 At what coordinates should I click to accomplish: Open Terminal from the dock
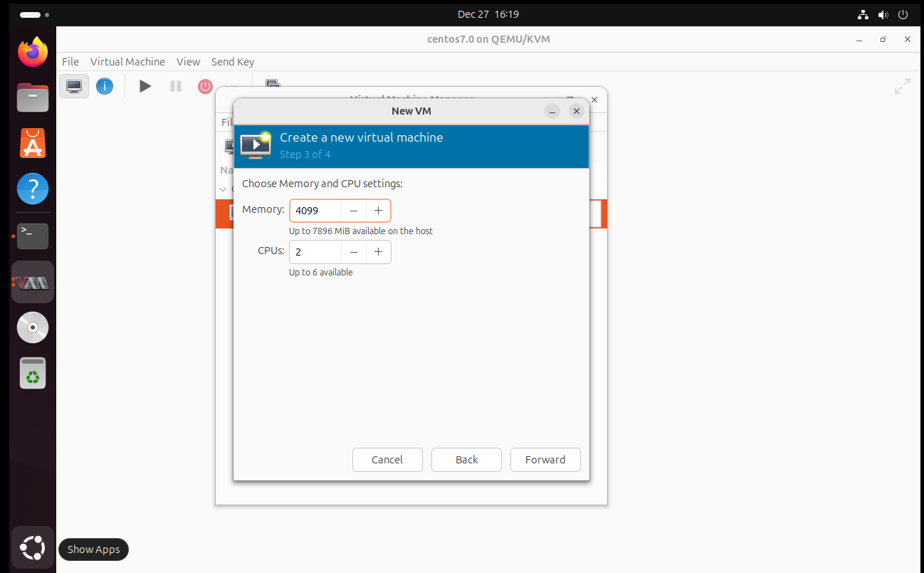click(33, 236)
